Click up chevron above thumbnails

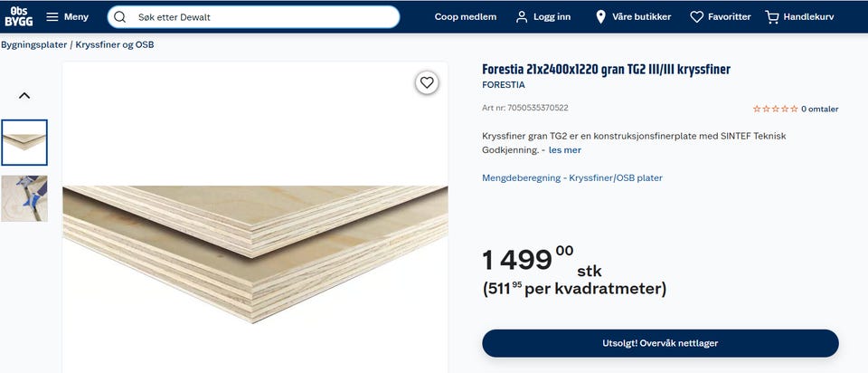click(24, 95)
